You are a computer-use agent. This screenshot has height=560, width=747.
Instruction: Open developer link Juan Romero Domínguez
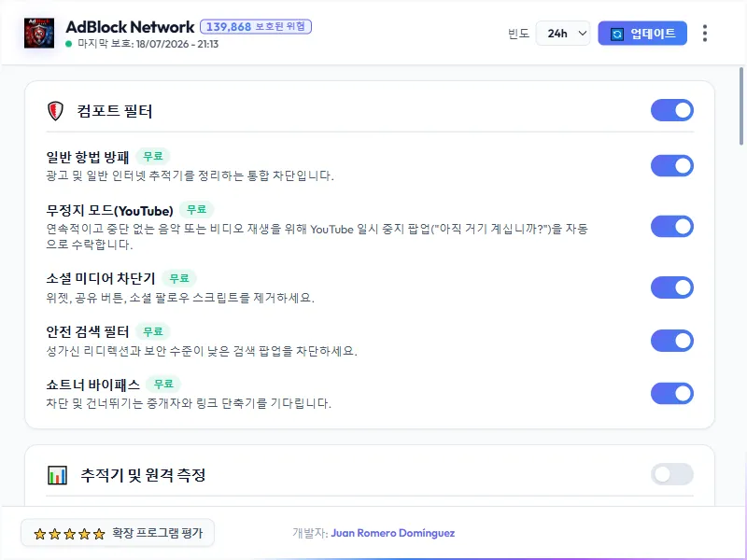[392, 533]
